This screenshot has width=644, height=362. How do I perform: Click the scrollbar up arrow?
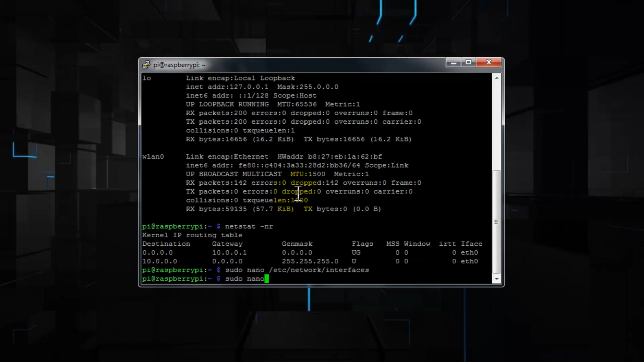tap(497, 78)
